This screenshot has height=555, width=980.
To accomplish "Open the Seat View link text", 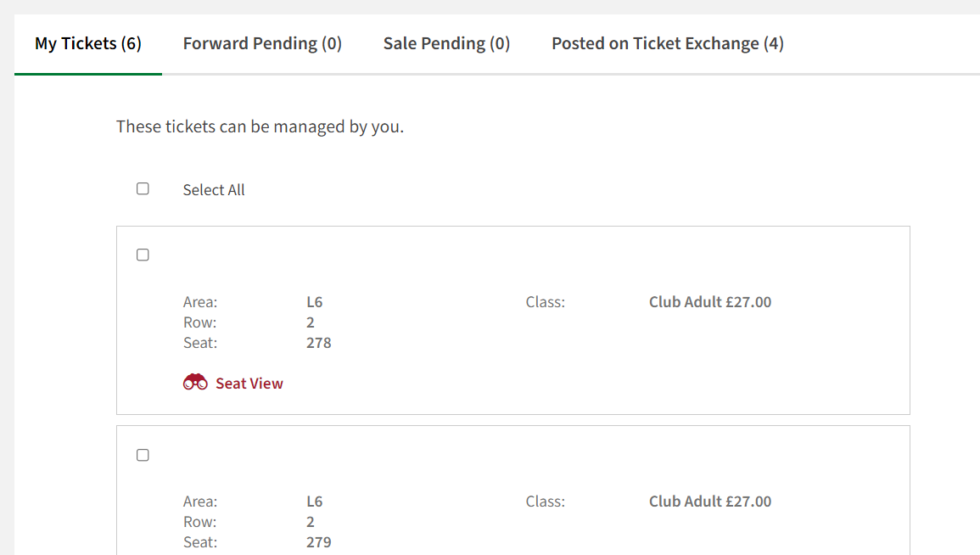I will [x=249, y=383].
